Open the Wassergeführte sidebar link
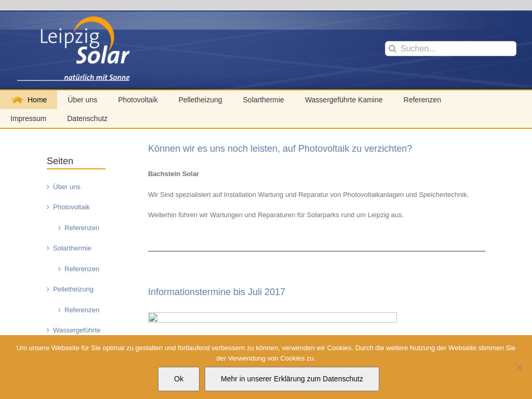This screenshot has height=399, width=532. pyautogui.click(x=76, y=330)
